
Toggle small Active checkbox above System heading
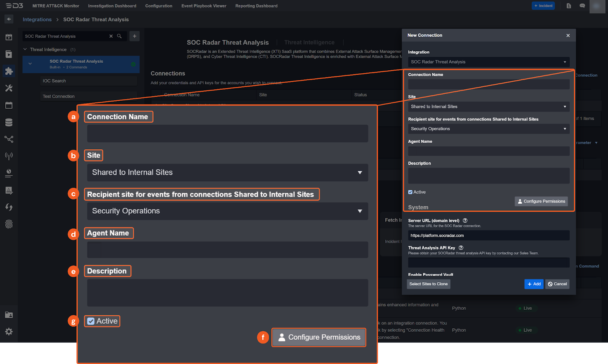coord(410,192)
